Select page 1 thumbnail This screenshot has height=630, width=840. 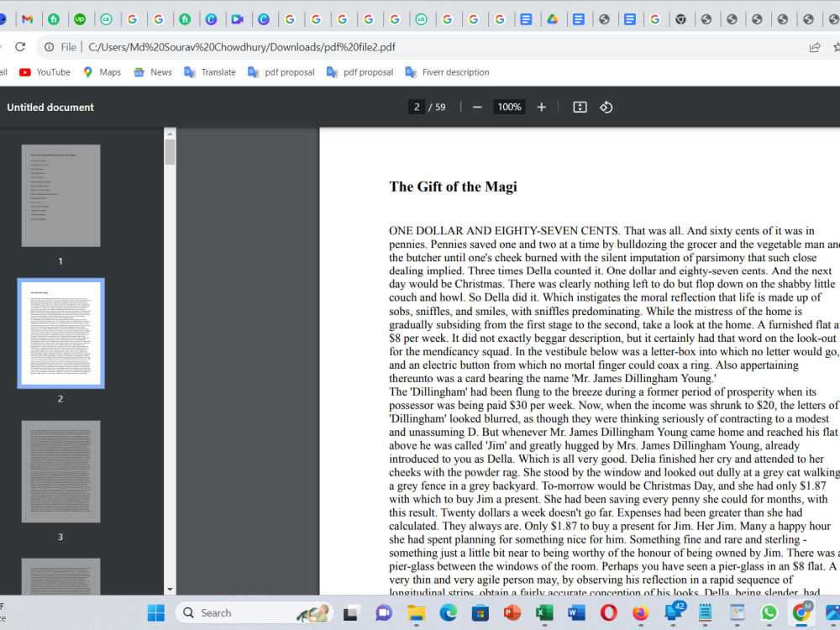click(x=60, y=196)
